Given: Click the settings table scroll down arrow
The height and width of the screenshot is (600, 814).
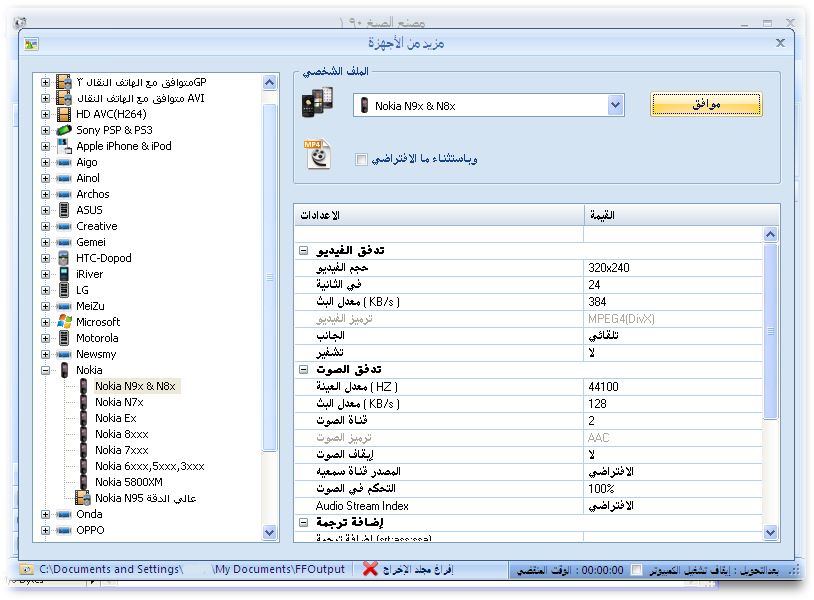Looking at the screenshot, I should tap(770, 532).
